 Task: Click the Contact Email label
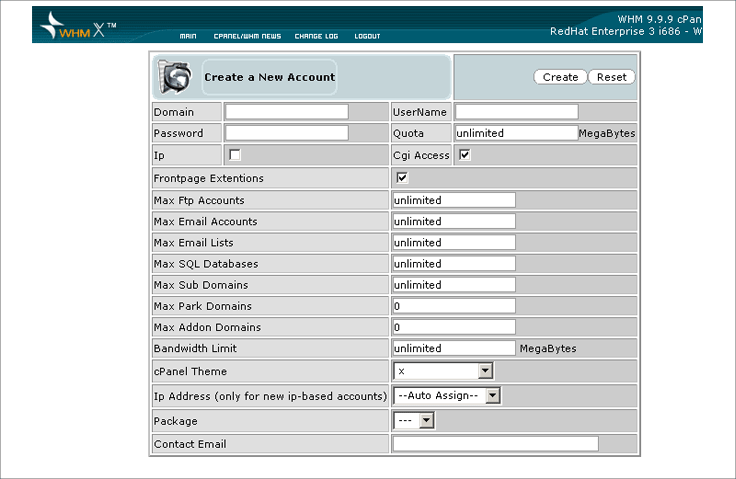190,444
